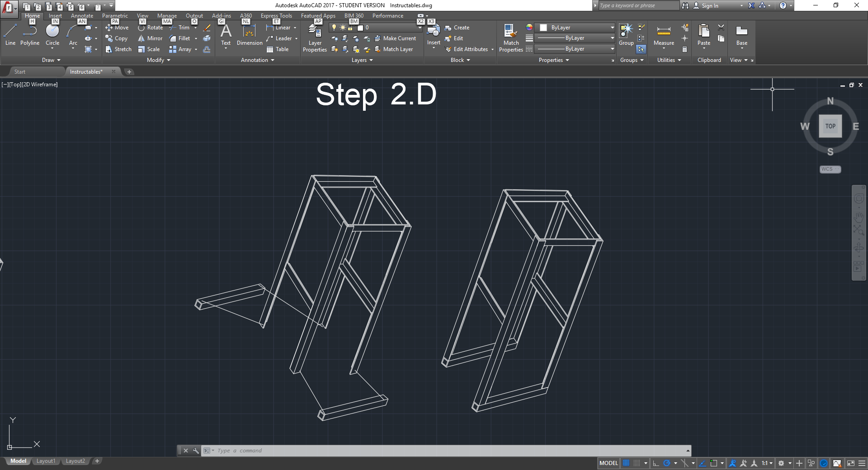The width and height of the screenshot is (868, 470).
Task: Expand the Layers panel dropdown
Action: [362, 60]
